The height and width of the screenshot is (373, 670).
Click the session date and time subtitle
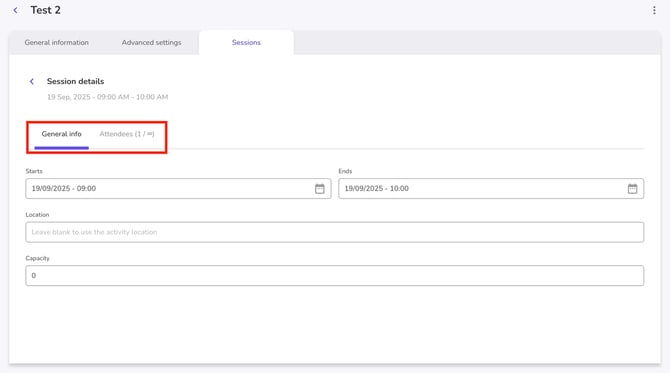tap(107, 97)
